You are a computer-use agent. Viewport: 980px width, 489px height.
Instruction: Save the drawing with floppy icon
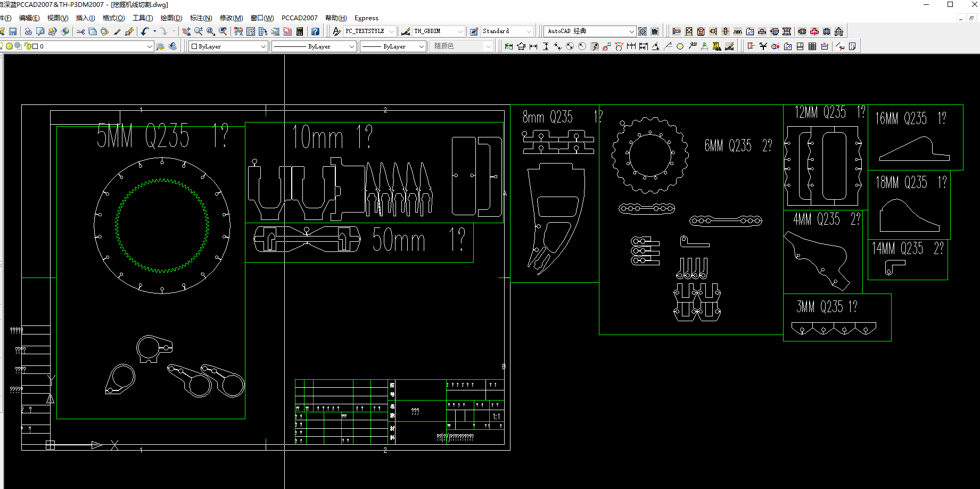(13, 31)
